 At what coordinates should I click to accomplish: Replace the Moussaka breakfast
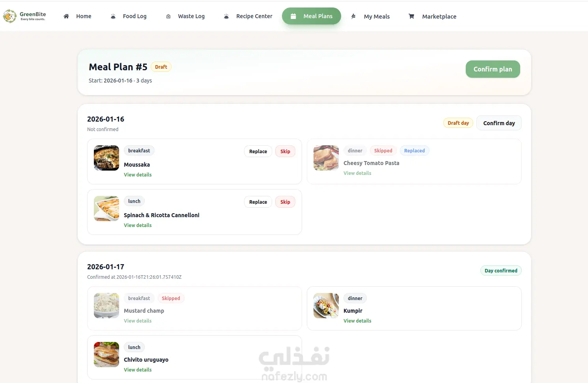pos(258,151)
